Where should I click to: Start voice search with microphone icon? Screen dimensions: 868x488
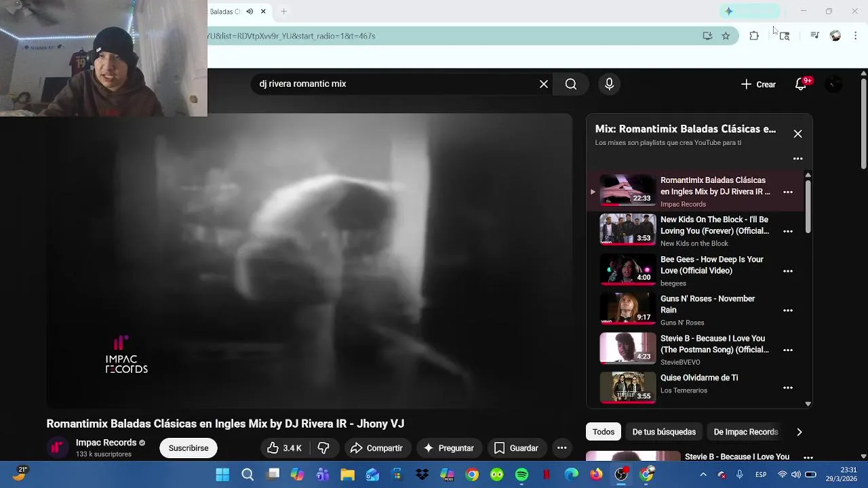click(609, 84)
